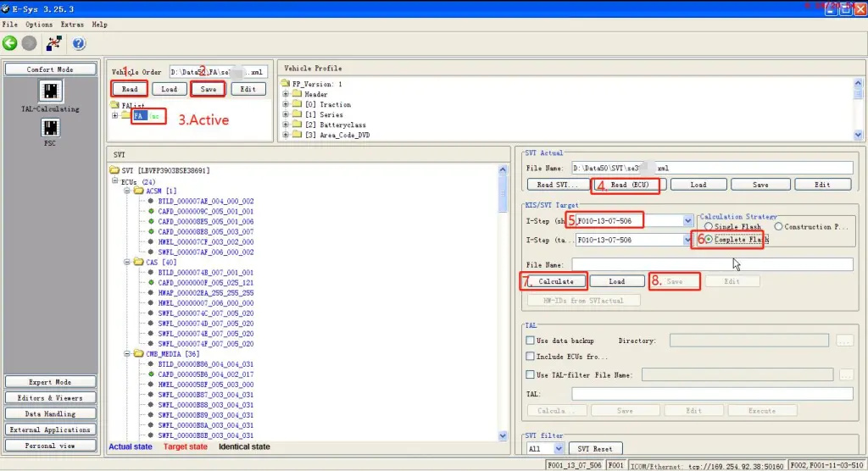
Task: Open the I-Step (shipment) dropdown arrow
Action: pos(687,221)
